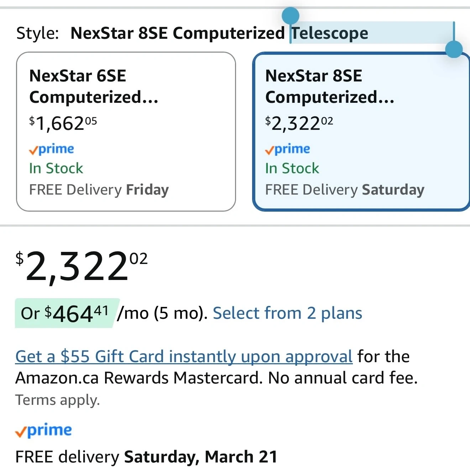470x476 pixels.
Task: Tap FREE Delivery Saturday in 8SE card
Action: coord(345,190)
